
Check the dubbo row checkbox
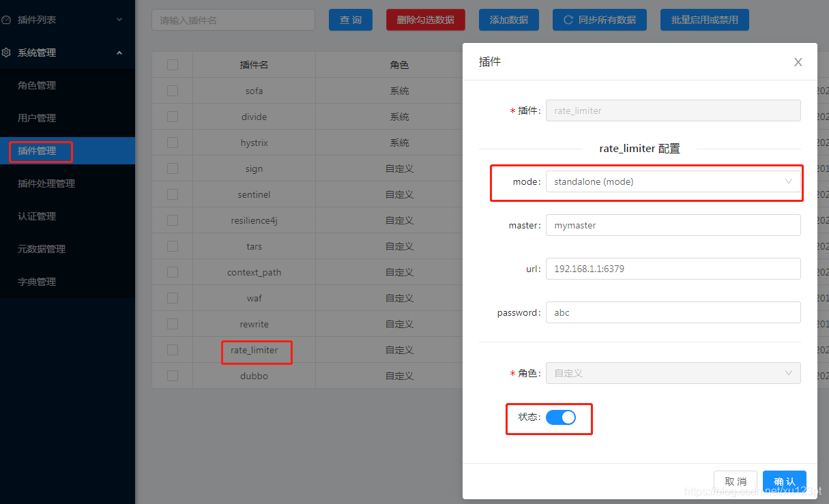(x=173, y=376)
